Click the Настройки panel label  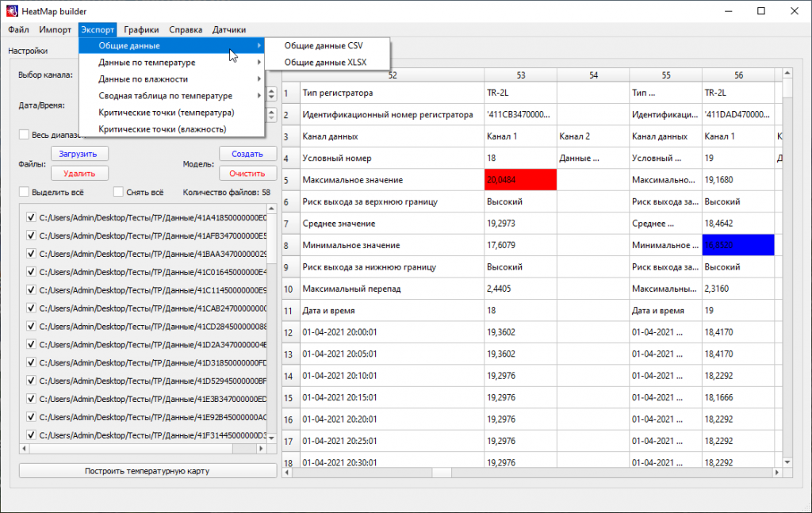point(28,51)
